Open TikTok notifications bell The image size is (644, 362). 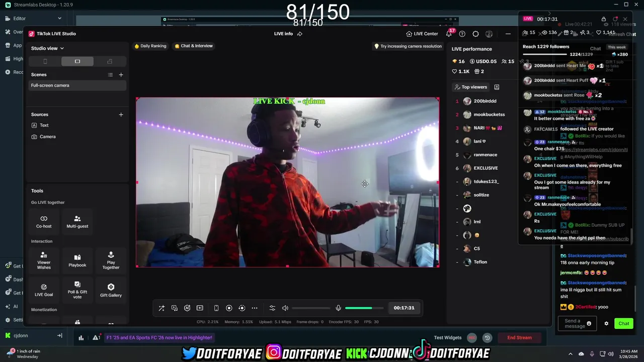coord(449,34)
